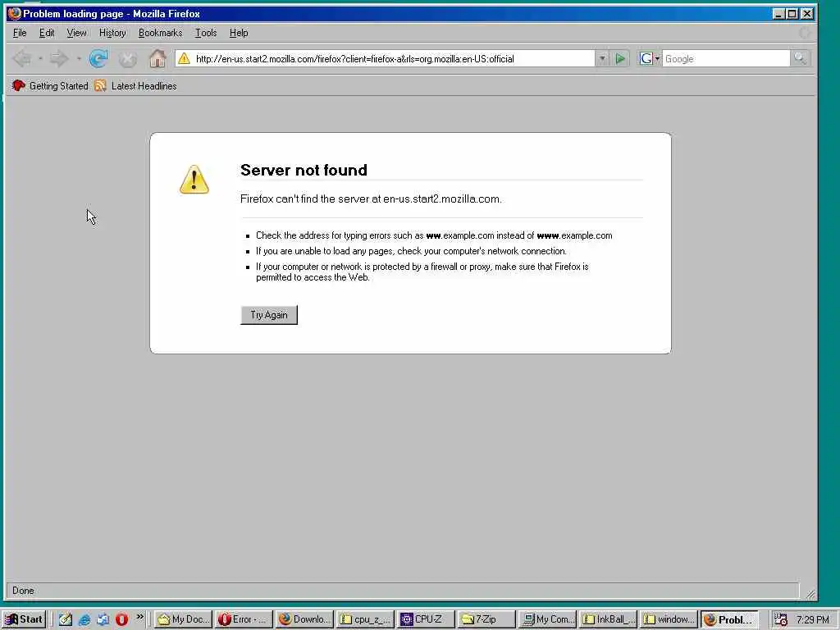
Task: Expand the address bar history dropdown
Action: (x=601, y=58)
